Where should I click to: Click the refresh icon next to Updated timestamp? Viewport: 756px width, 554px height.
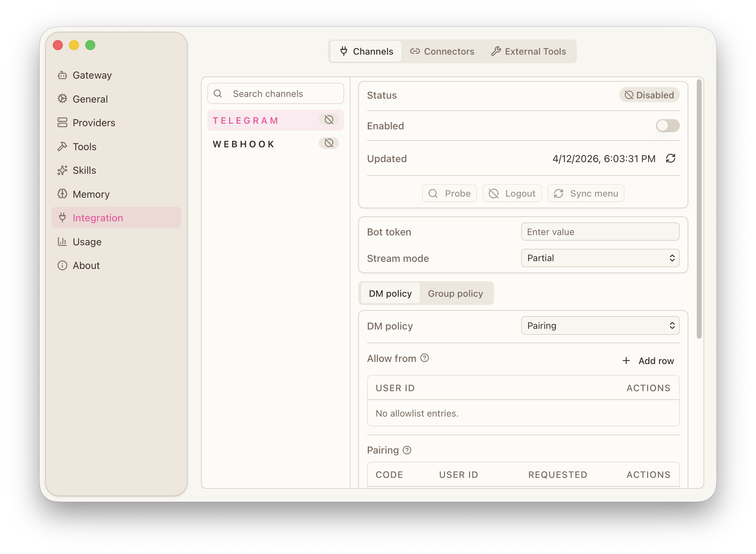point(671,159)
